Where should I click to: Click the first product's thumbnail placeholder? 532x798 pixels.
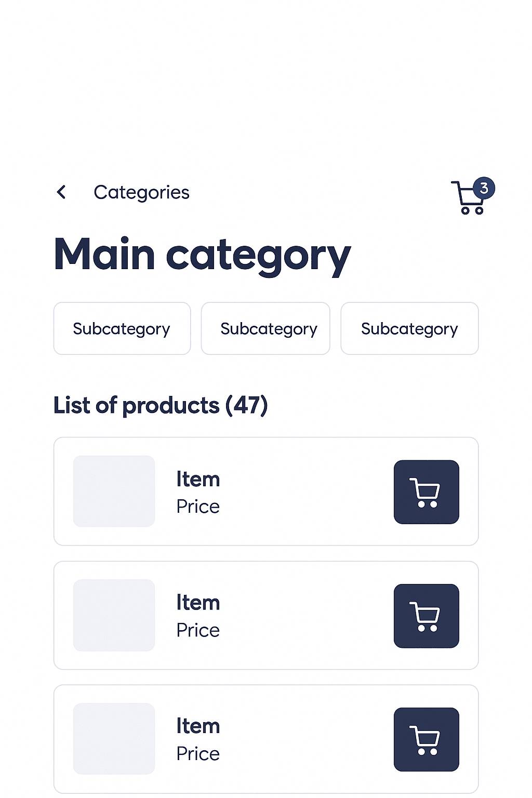coord(114,491)
